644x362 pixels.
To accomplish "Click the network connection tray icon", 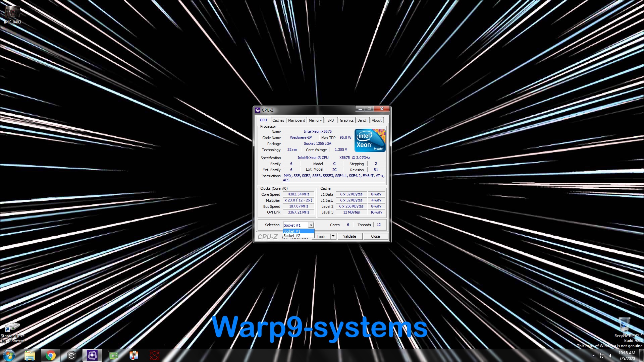I will point(602,356).
